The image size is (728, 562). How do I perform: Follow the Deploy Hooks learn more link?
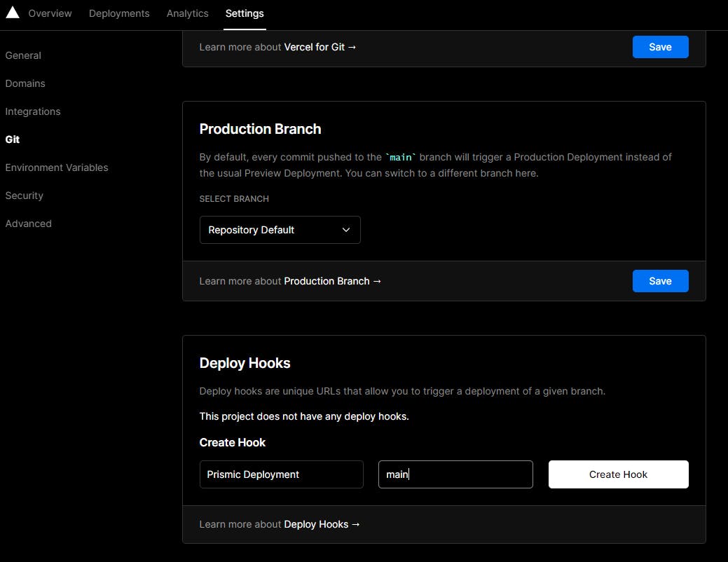pyautogui.click(x=322, y=524)
